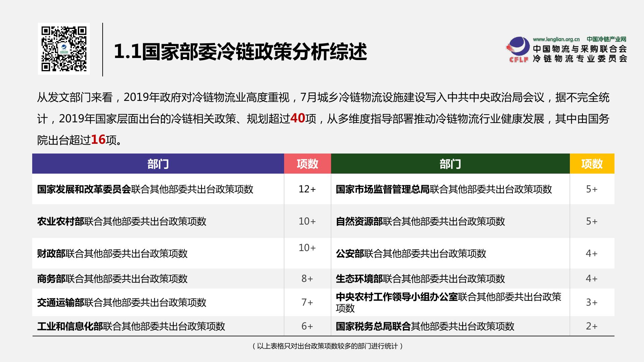The height and width of the screenshot is (362, 644).
Task: Click the red number 40 in paragraph
Action: coord(298,118)
